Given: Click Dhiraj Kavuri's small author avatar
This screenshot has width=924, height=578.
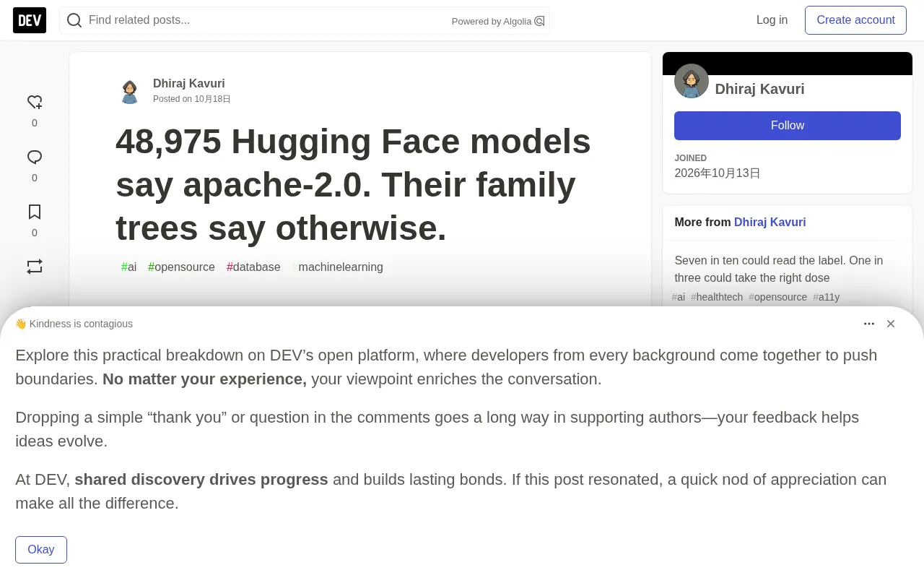Looking at the screenshot, I should tap(130, 92).
